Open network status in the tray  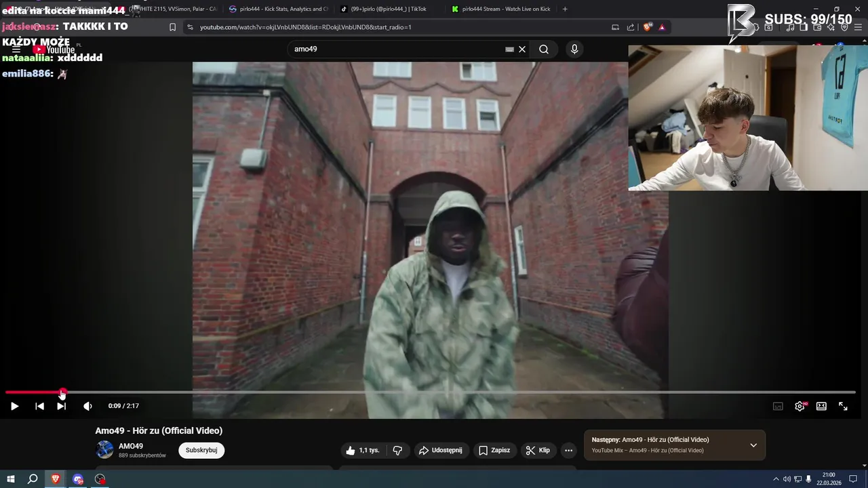pos(797,479)
